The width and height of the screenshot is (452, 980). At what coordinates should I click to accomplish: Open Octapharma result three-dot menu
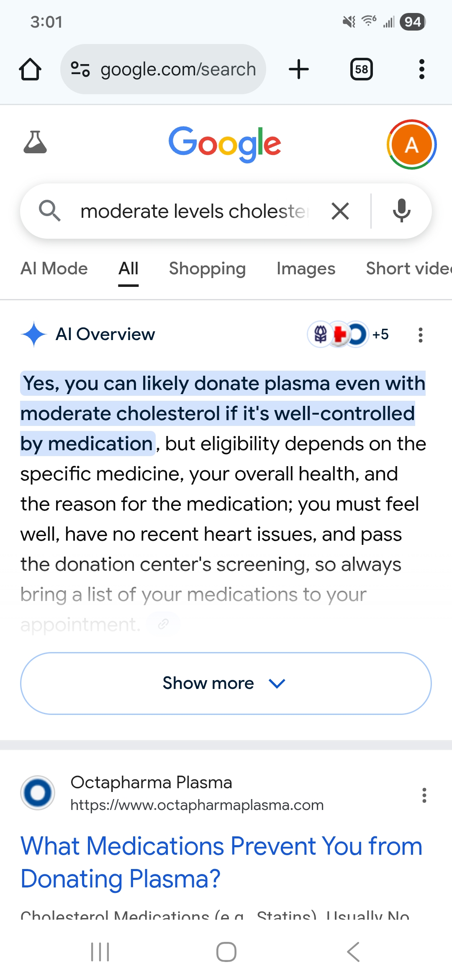424,795
